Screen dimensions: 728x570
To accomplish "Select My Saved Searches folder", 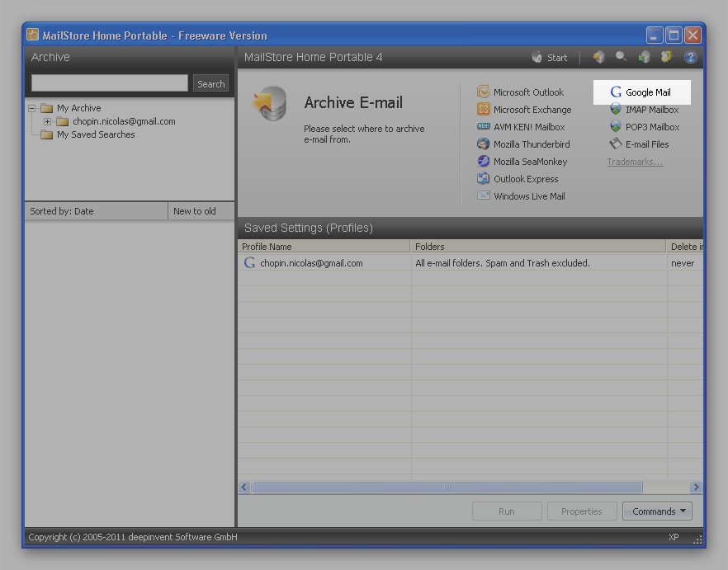I will click(x=87, y=134).
